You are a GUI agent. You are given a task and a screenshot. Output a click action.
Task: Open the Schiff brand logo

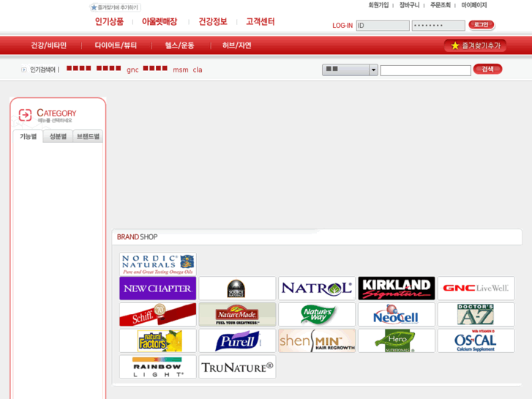tap(158, 315)
